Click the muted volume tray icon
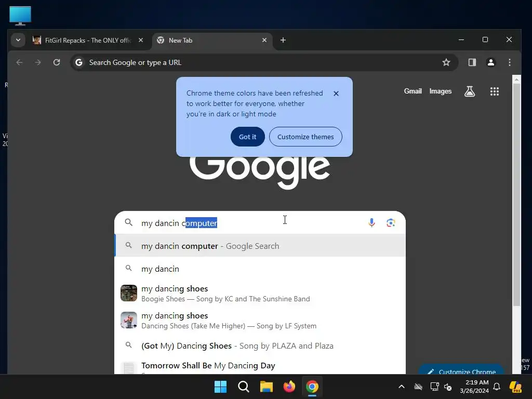 tap(448, 387)
